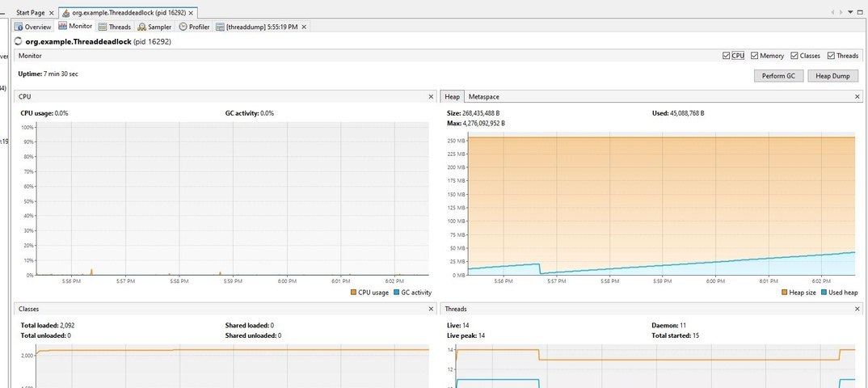Image resolution: width=868 pixels, height=388 pixels.
Task: Go to the Threads tab
Action: point(115,27)
